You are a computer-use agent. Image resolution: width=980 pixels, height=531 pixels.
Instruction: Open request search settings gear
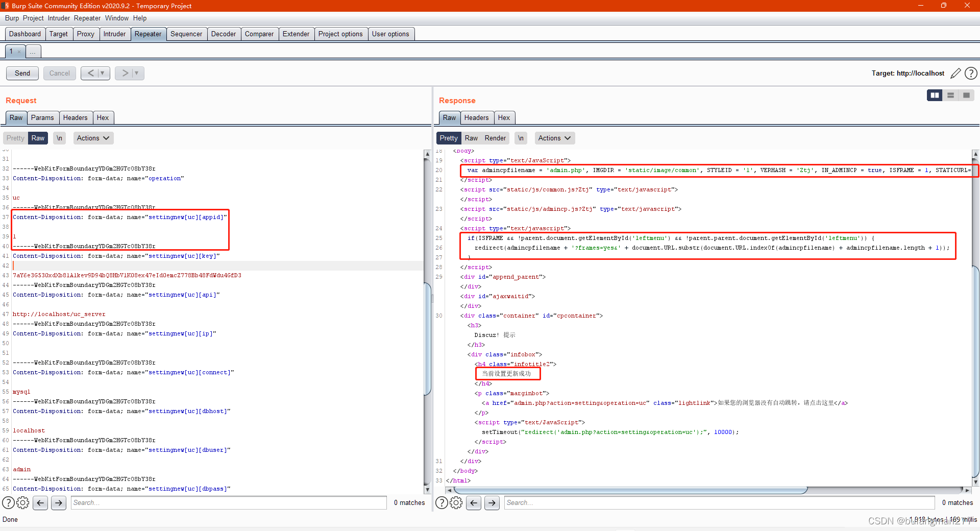(23, 503)
